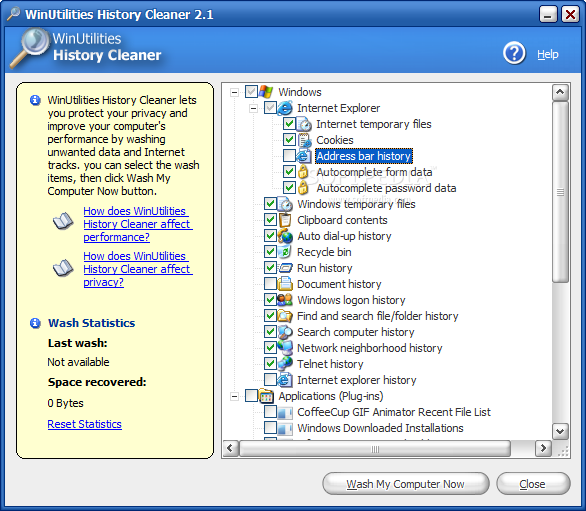Click the book icon beside privacy link

(x=63, y=268)
